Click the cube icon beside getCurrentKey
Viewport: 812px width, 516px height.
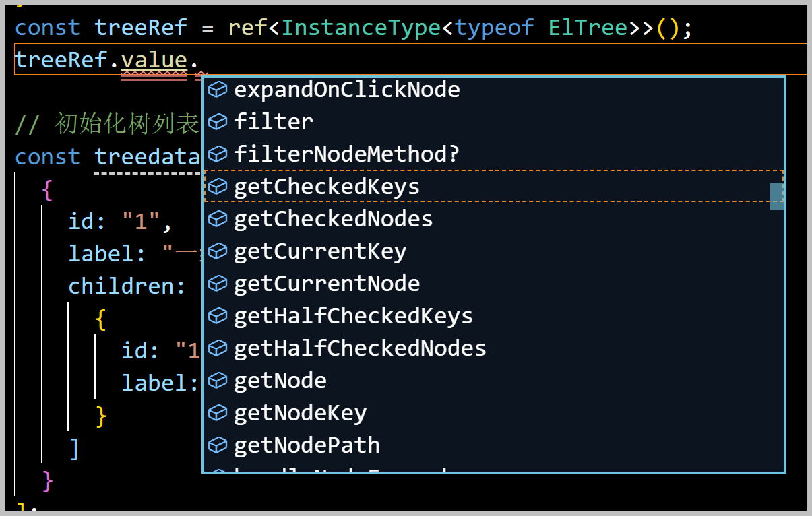217,251
